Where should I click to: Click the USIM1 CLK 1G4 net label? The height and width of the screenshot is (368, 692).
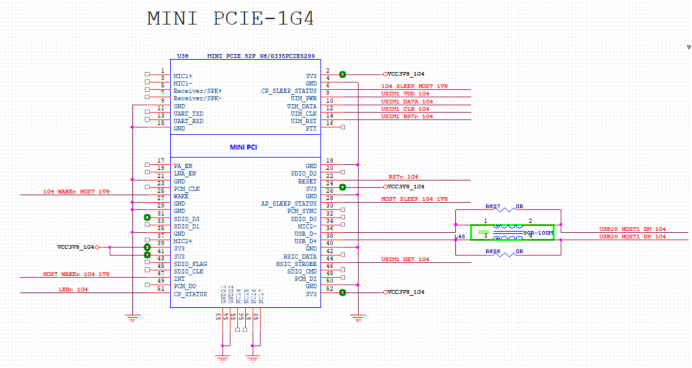tap(405, 109)
